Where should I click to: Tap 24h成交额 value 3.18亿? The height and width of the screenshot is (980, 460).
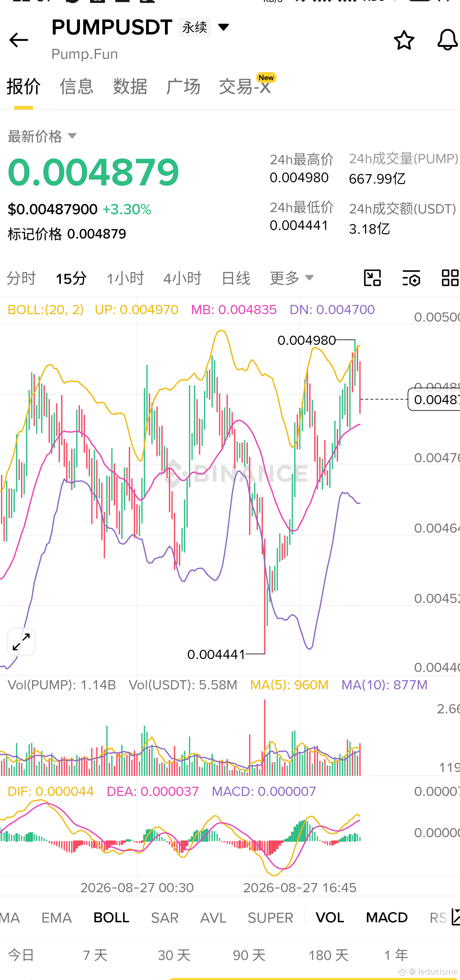[370, 229]
